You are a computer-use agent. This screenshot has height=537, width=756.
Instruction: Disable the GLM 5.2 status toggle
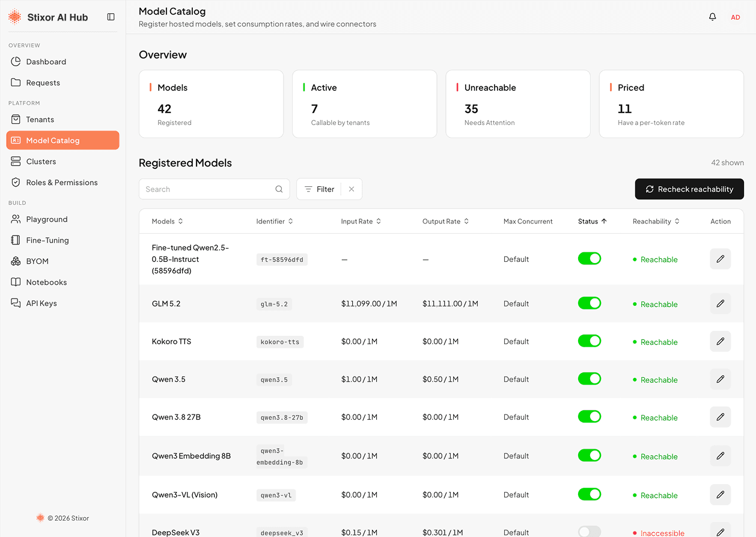tap(590, 303)
